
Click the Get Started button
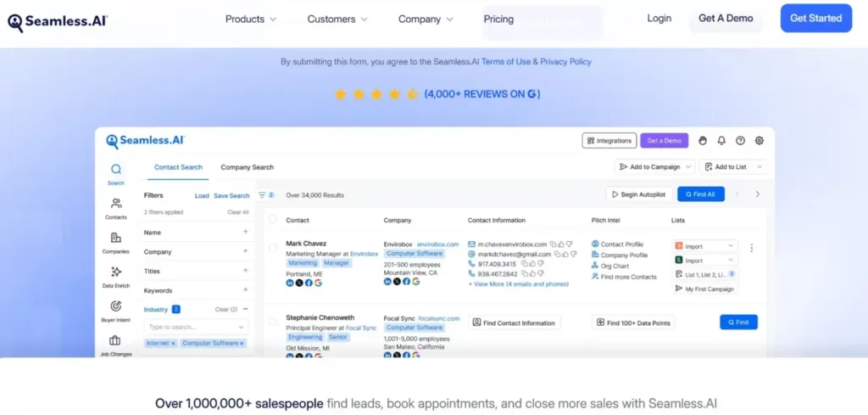[815, 18]
